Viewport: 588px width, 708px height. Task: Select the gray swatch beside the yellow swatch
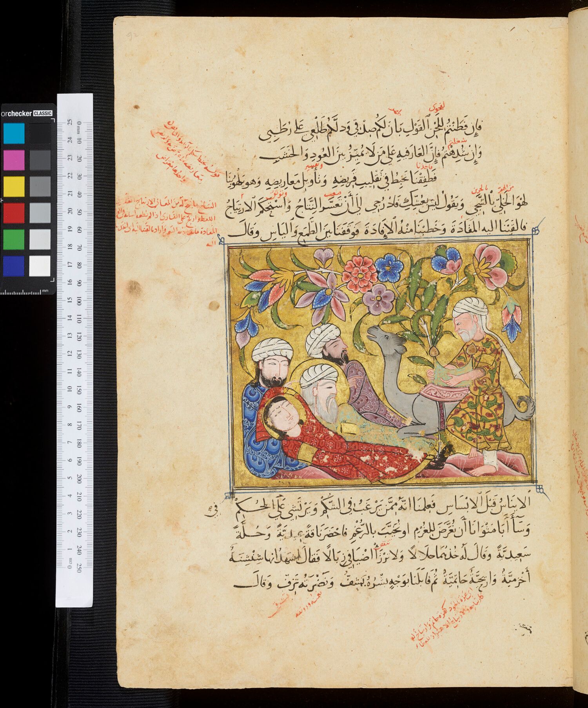(40, 187)
